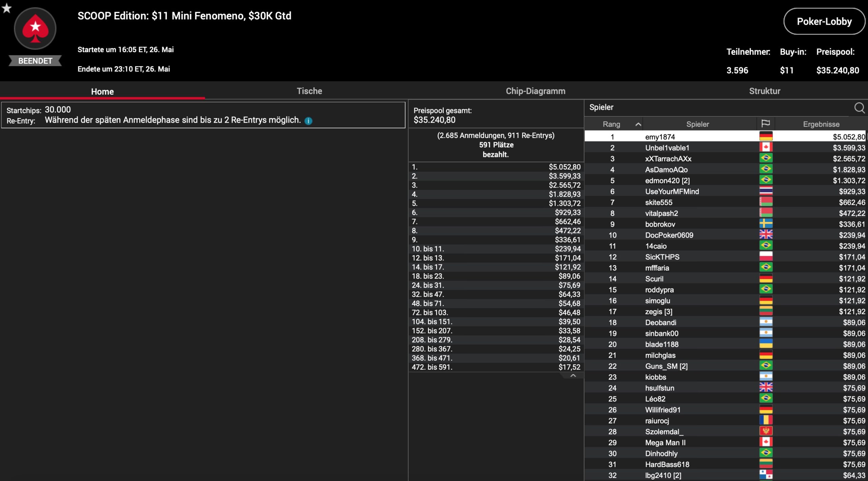Toggle the Rang column sort arrow
868x481 pixels.
coord(638,124)
